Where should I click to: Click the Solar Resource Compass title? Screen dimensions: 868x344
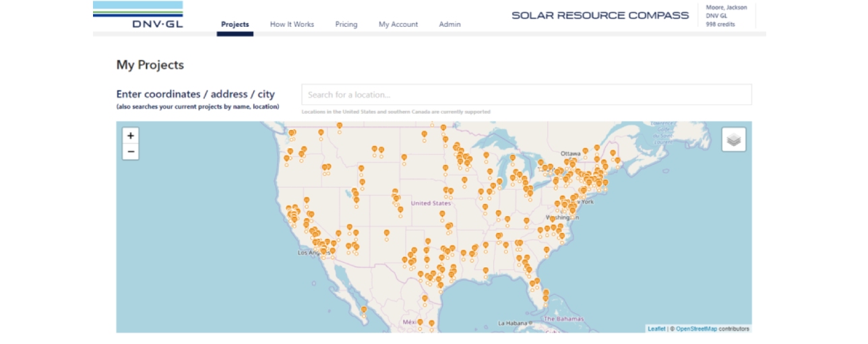(x=600, y=15)
